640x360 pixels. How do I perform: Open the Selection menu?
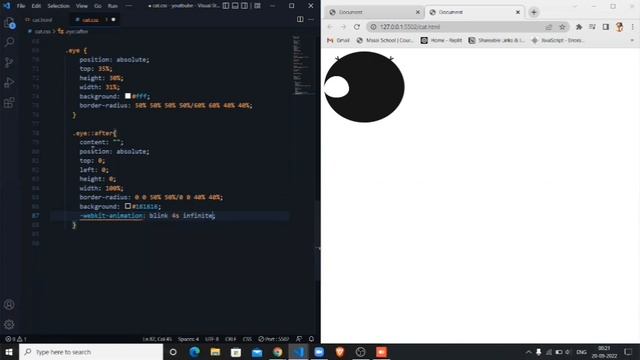[58, 6]
